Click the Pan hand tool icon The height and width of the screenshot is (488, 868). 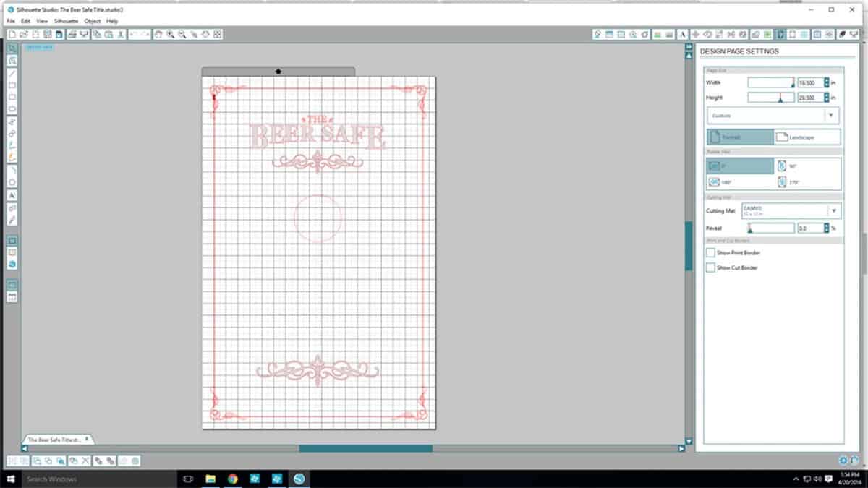tap(158, 34)
